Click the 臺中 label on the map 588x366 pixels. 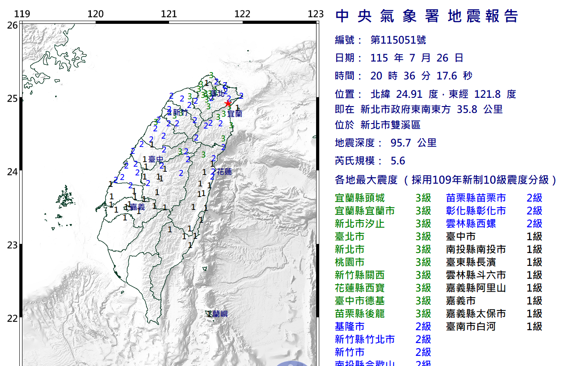157,159
